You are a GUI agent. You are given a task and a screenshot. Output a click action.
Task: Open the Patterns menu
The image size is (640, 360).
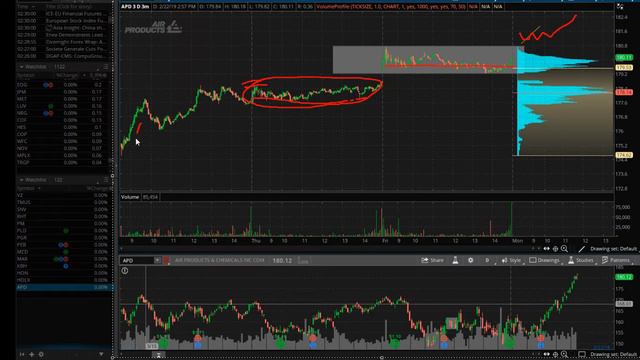[x=616, y=260]
